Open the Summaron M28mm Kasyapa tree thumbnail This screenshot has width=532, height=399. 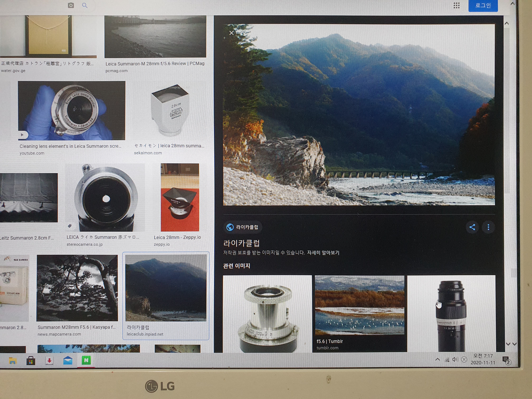77,288
